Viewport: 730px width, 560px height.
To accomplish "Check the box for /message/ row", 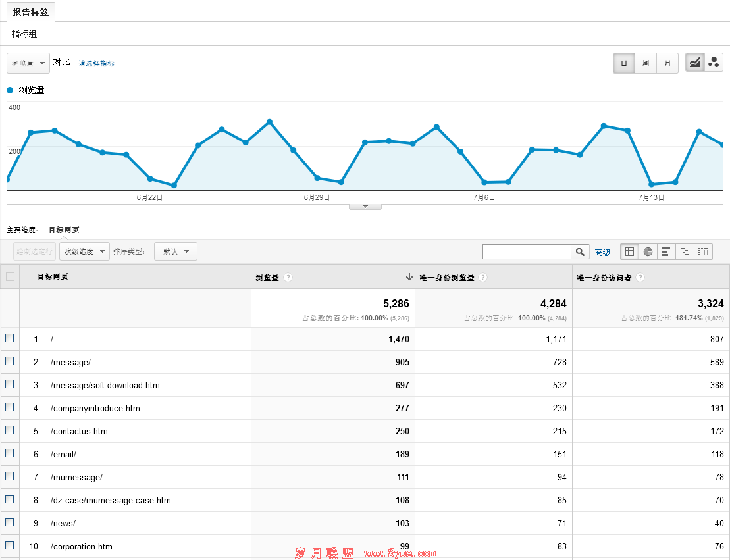I will point(10,361).
